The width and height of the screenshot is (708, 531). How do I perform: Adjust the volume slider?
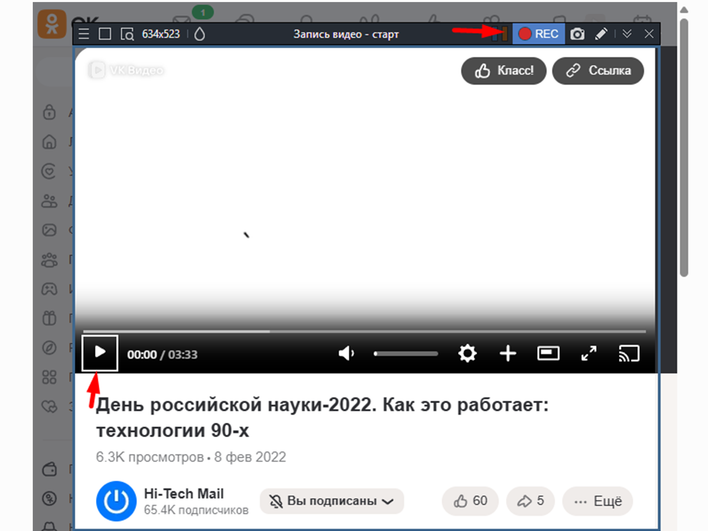(406, 354)
